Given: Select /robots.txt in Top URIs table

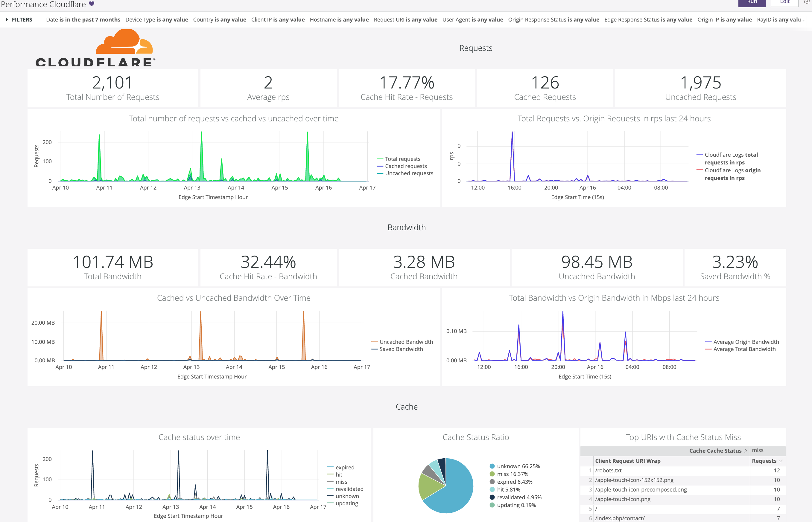Looking at the screenshot, I should tap(608, 471).
